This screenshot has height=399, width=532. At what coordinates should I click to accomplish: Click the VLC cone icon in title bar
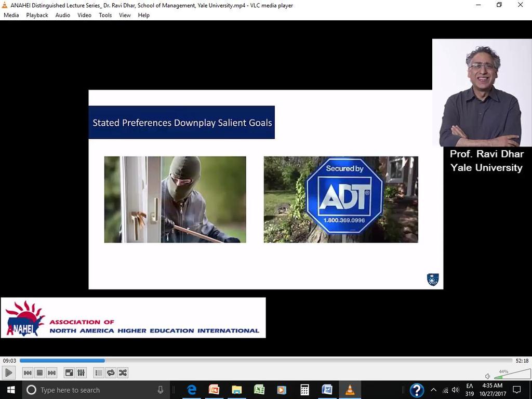pyautogui.click(x=5, y=5)
